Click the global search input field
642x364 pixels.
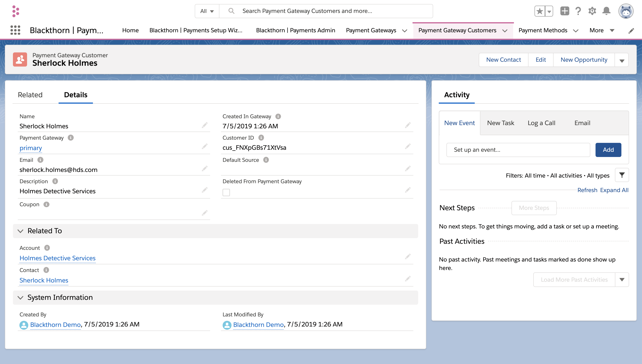(x=326, y=11)
